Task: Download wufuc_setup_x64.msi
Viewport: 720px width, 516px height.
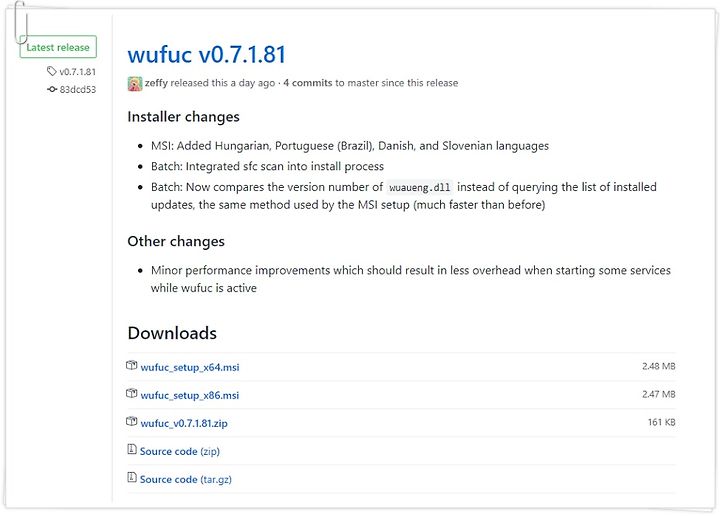Action: (190, 367)
